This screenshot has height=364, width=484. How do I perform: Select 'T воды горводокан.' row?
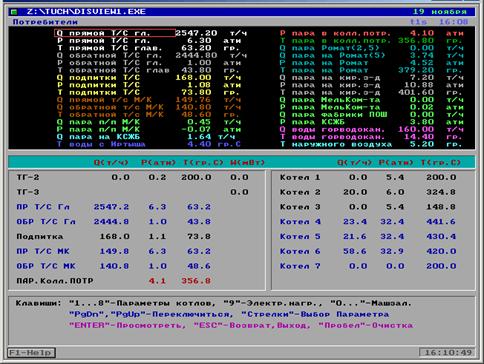pyautogui.click(x=371, y=137)
